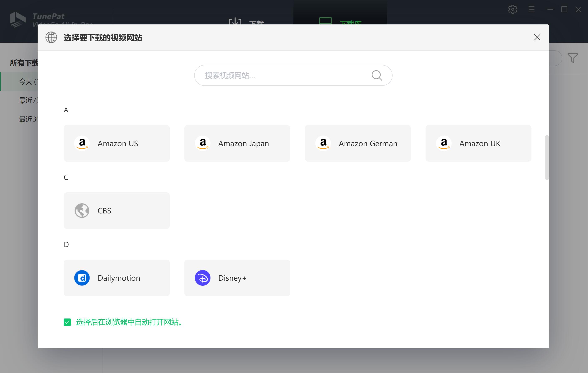
Task: Open the settings gear in title bar
Action: tap(513, 9)
